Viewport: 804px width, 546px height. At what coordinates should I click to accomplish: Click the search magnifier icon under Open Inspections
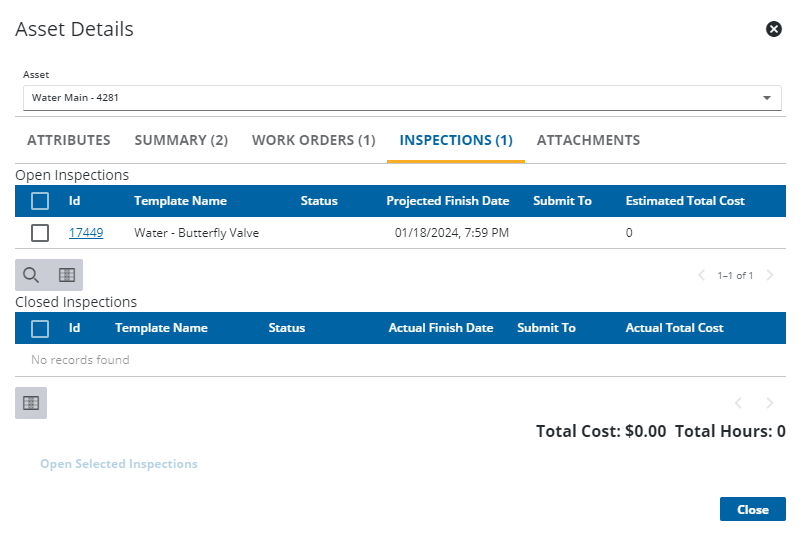31,275
